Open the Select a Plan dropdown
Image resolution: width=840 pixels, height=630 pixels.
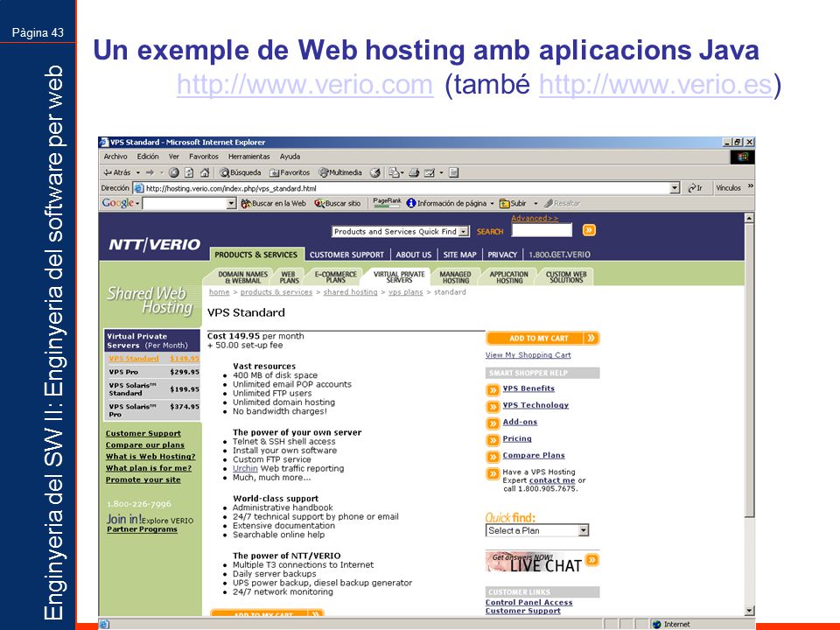pos(537,530)
